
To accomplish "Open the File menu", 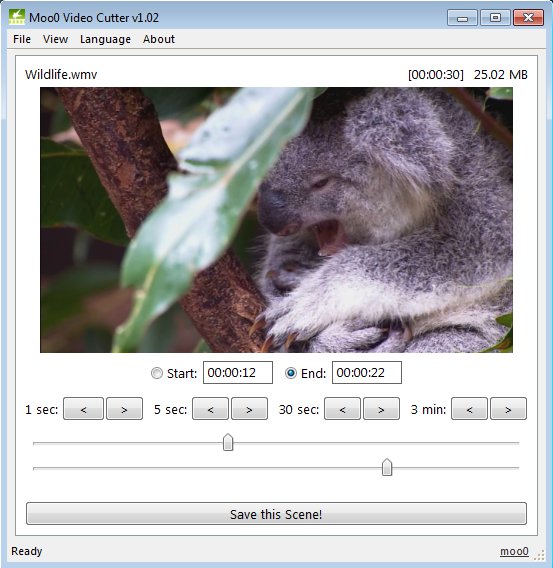I will pyautogui.click(x=22, y=39).
